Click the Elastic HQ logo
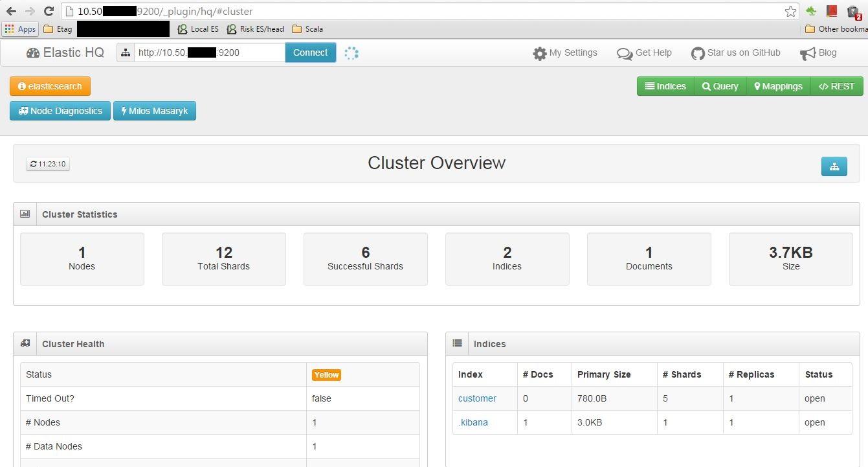 click(64, 52)
